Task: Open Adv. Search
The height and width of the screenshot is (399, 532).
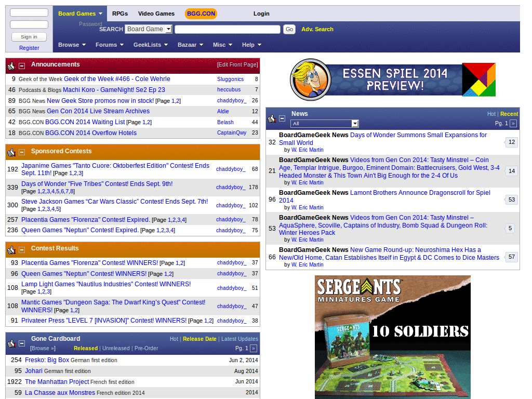Action: 317,29
